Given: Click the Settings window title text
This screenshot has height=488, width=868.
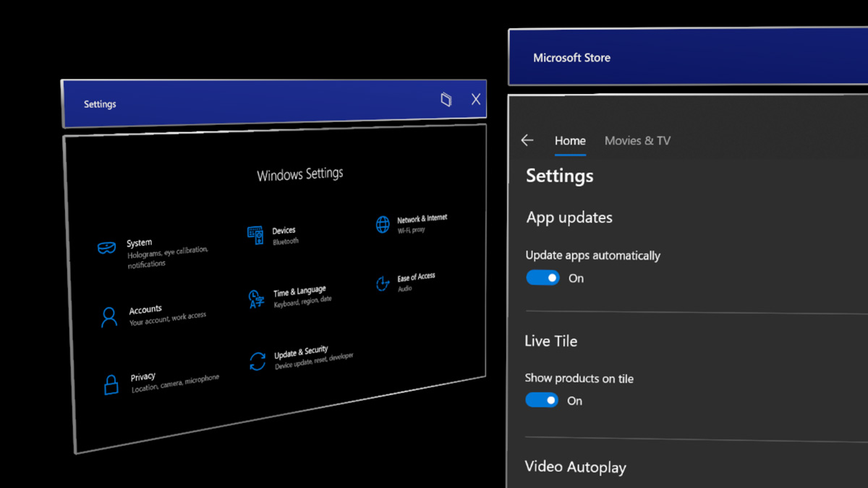Looking at the screenshot, I should coord(100,104).
